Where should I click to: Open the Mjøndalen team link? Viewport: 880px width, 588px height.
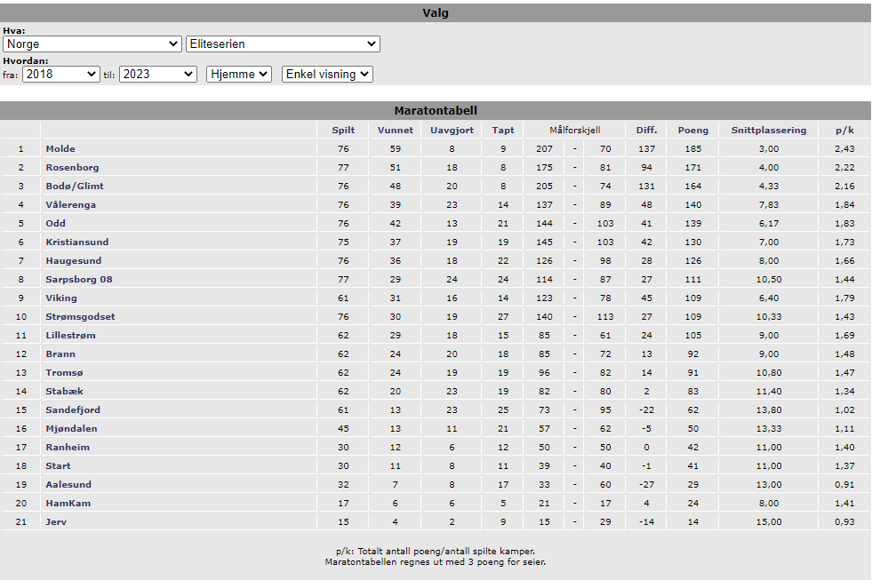(x=71, y=428)
